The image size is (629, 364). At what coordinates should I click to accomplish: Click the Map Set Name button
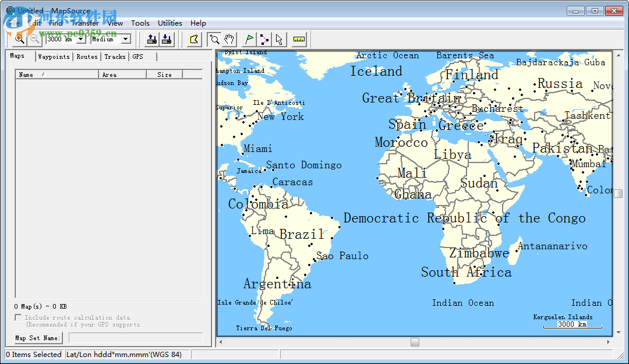point(38,338)
